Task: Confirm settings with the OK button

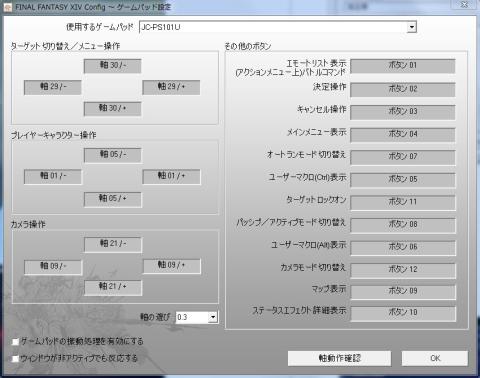Action: click(435, 358)
